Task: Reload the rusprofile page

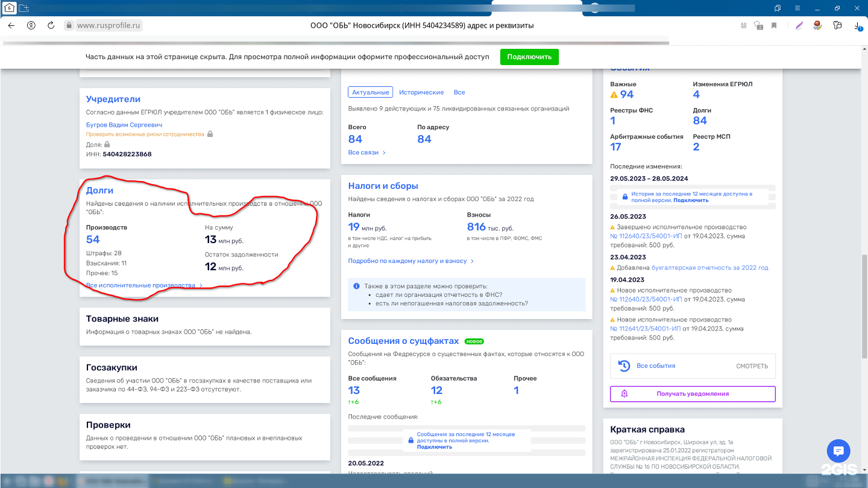Action: pos(51,25)
